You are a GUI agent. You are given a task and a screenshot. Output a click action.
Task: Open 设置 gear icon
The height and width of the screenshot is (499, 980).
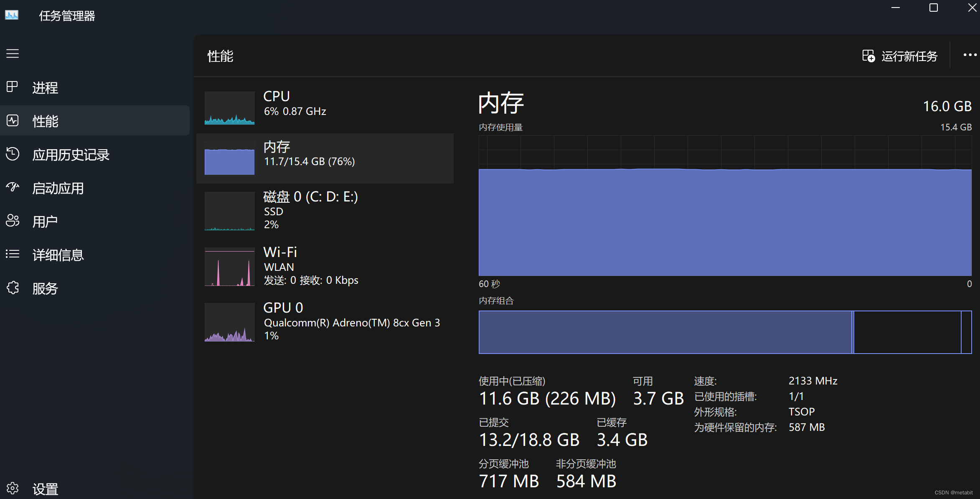pyautogui.click(x=13, y=488)
